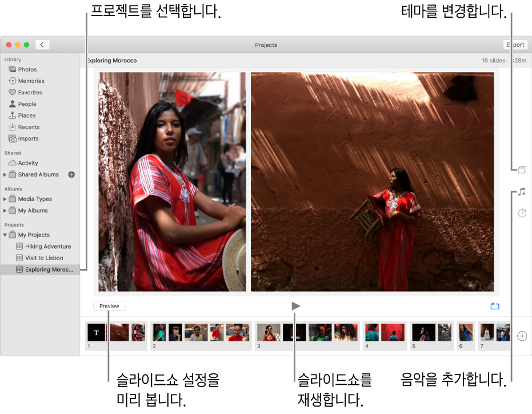The width and height of the screenshot is (532, 414).
Task: Click the Hiking Adventure slideshow icon
Action: (x=19, y=246)
